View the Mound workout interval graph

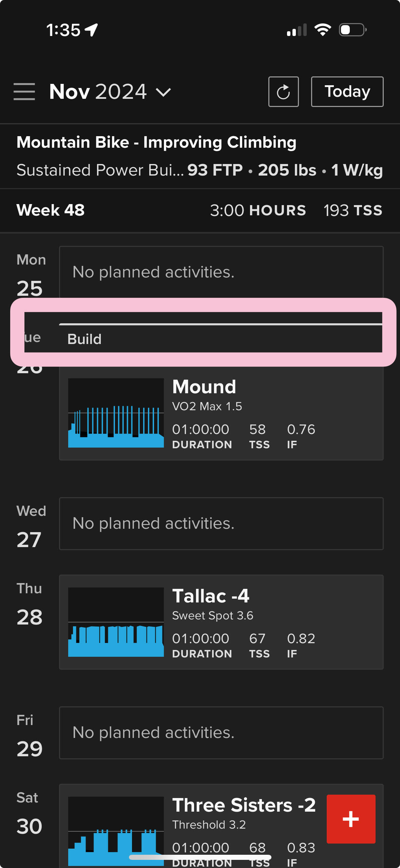coord(116,413)
